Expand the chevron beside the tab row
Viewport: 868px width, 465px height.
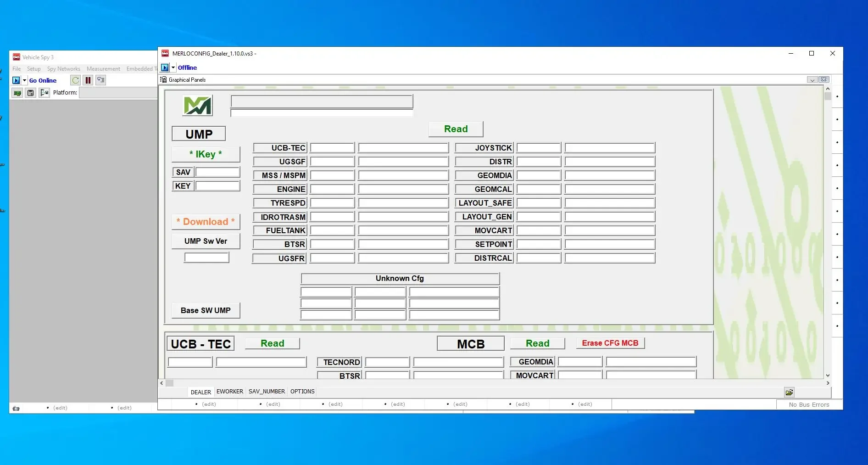tap(161, 383)
